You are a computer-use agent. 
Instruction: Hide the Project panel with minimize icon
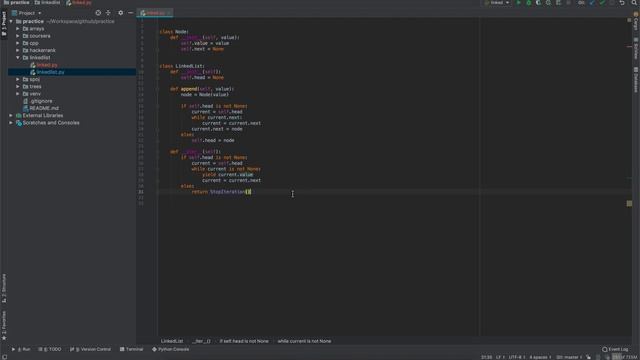coord(130,13)
